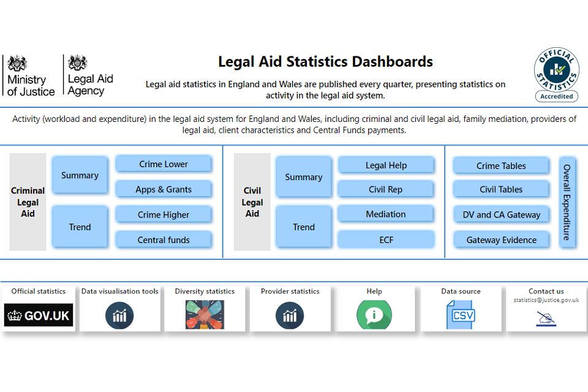588x392 pixels.
Task: Select the ECF button
Action: [386, 240]
